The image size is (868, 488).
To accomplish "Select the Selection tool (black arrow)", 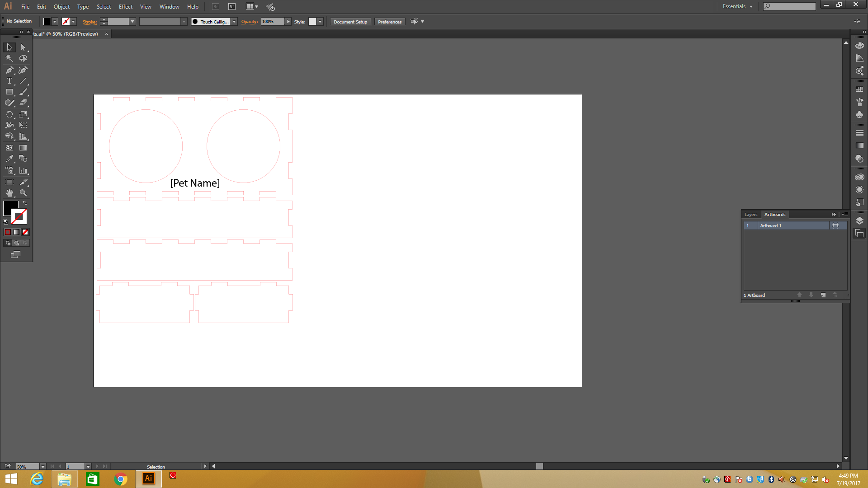I will tap(9, 47).
